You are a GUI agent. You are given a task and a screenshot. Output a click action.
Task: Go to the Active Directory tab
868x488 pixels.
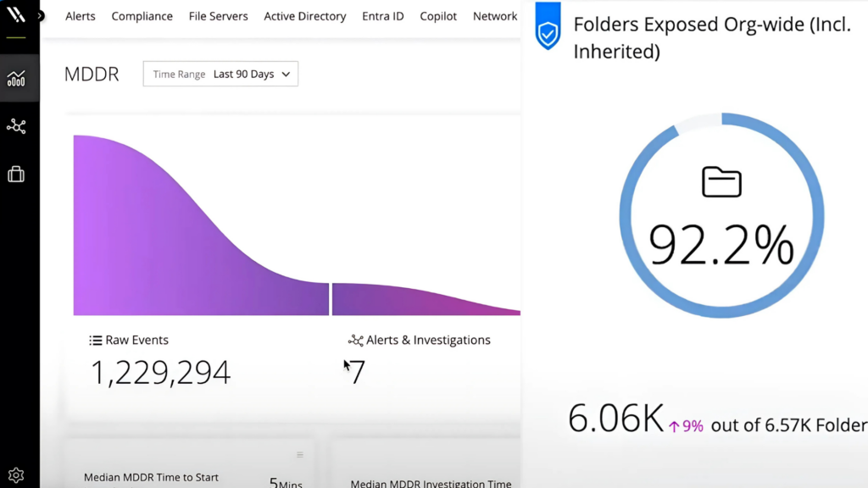(305, 16)
